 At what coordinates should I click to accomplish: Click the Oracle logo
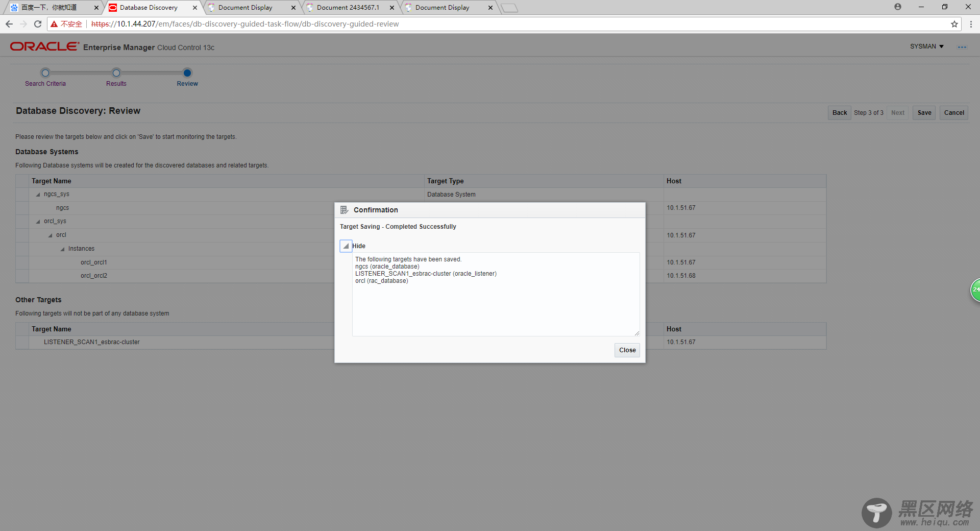point(44,46)
